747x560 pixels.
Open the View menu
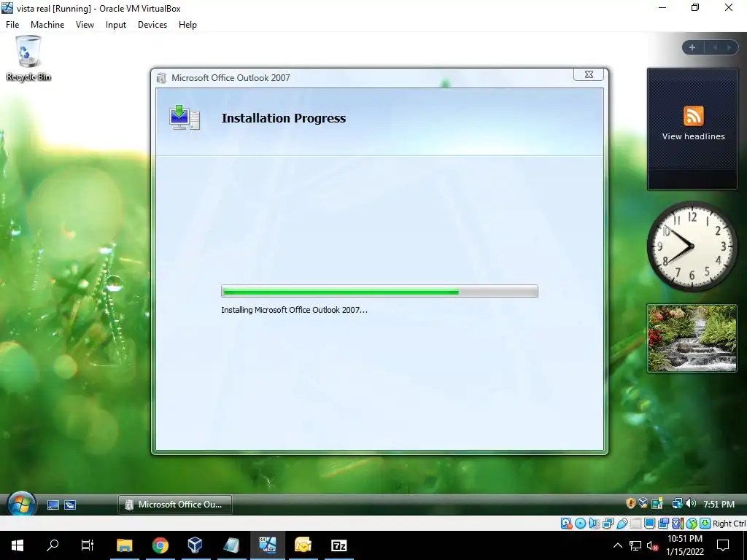click(x=85, y=25)
